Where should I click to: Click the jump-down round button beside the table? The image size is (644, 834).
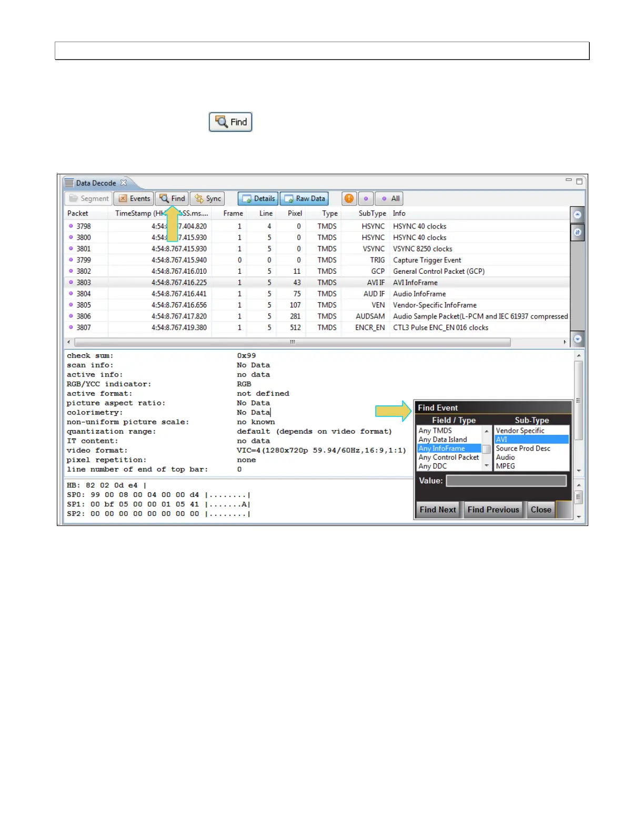click(578, 339)
